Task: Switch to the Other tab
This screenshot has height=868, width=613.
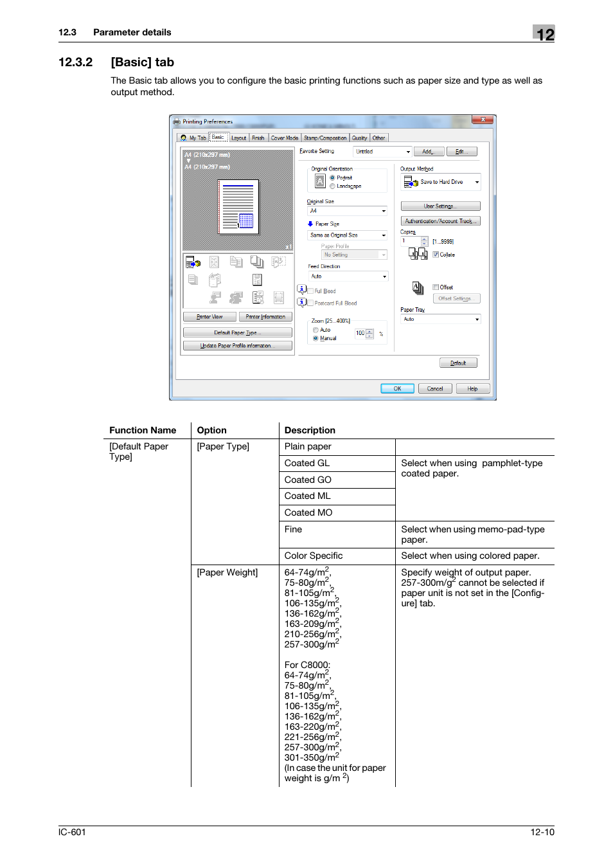Action: coord(379,138)
